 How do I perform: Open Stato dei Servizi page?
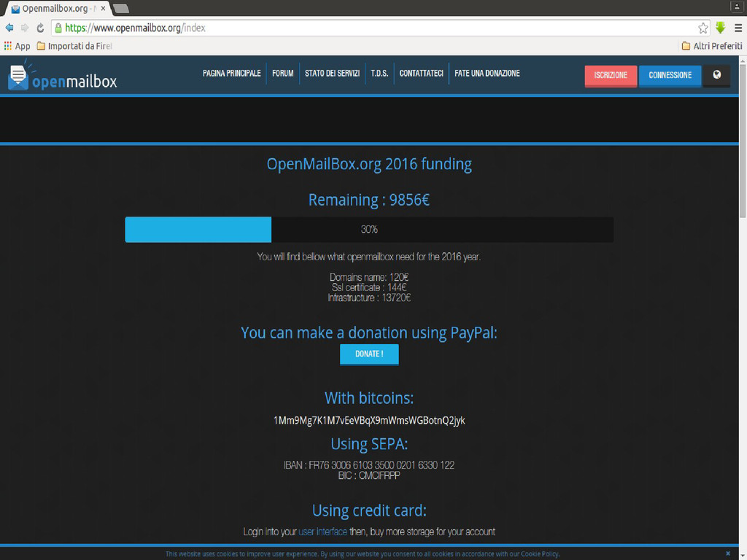pyautogui.click(x=332, y=74)
